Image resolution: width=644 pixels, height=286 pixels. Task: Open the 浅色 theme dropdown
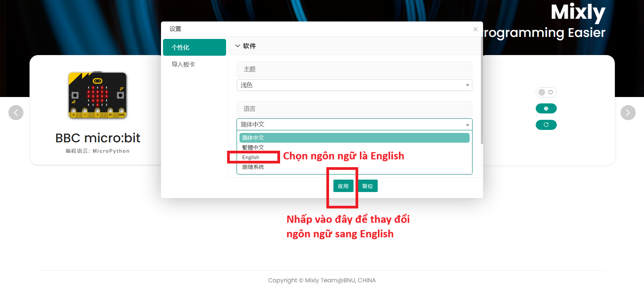pyautogui.click(x=354, y=85)
